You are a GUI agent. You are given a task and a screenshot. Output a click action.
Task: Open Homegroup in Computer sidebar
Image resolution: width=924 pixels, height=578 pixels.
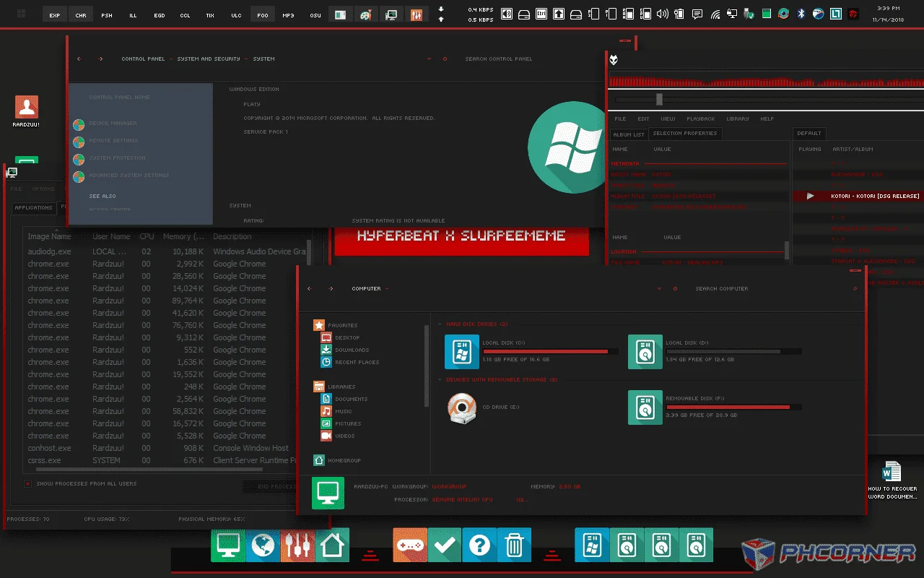(x=337, y=460)
